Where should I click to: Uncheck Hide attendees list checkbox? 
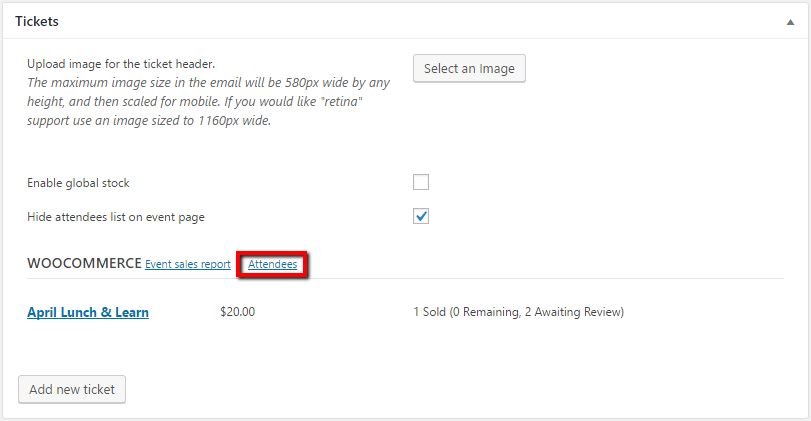point(421,216)
